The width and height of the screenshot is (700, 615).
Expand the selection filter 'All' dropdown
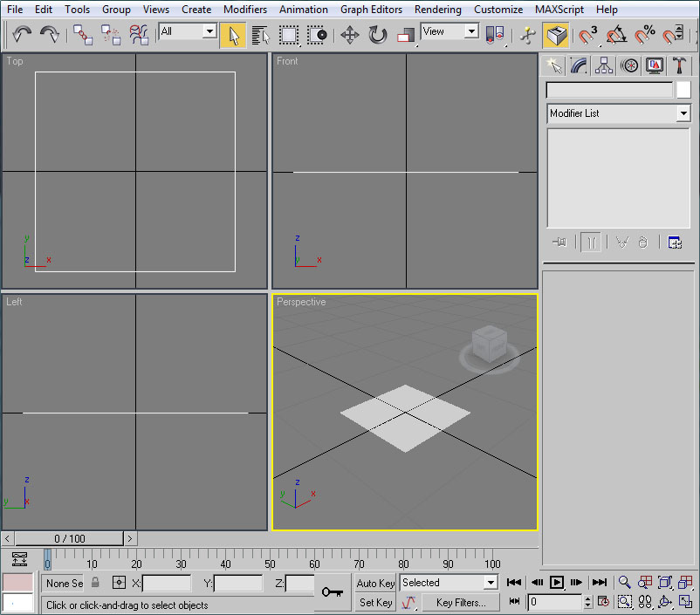(209, 31)
